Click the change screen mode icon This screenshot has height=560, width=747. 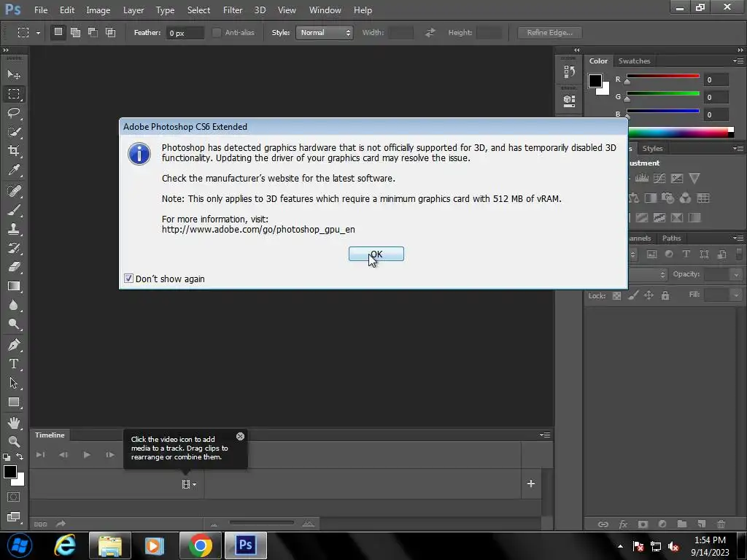click(x=14, y=517)
